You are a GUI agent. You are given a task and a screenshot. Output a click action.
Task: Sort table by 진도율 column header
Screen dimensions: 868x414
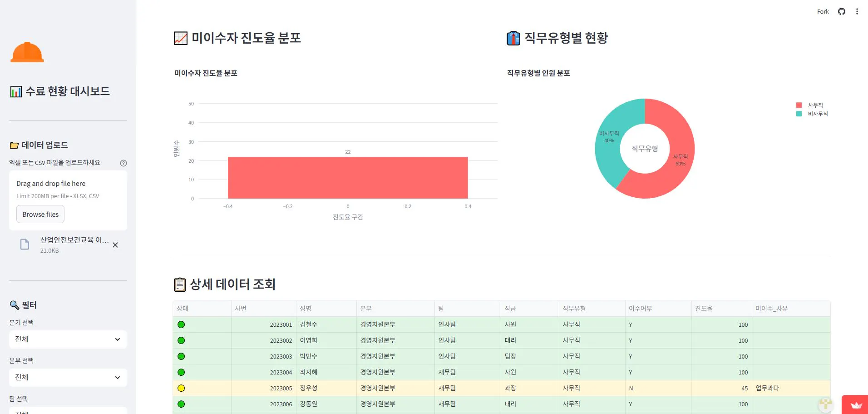tap(721, 309)
